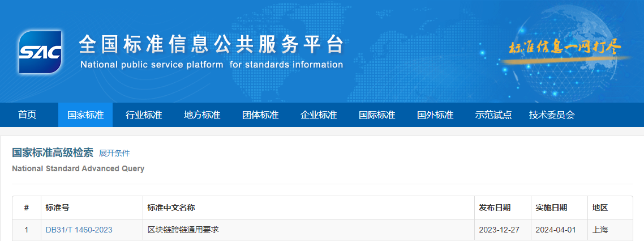Select the 国家标准 tab
This screenshot has width=644, height=241.
85,115
